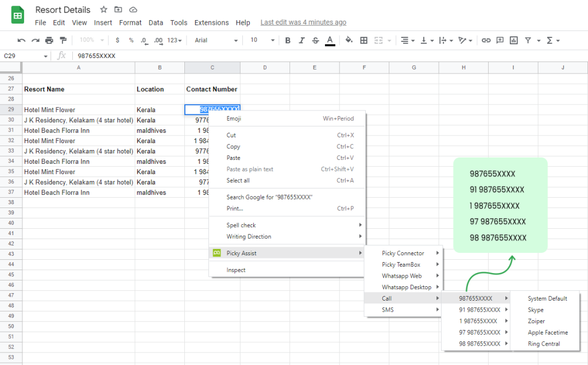Merge the selected cells
The height and width of the screenshot is (365, 588).
378,40
